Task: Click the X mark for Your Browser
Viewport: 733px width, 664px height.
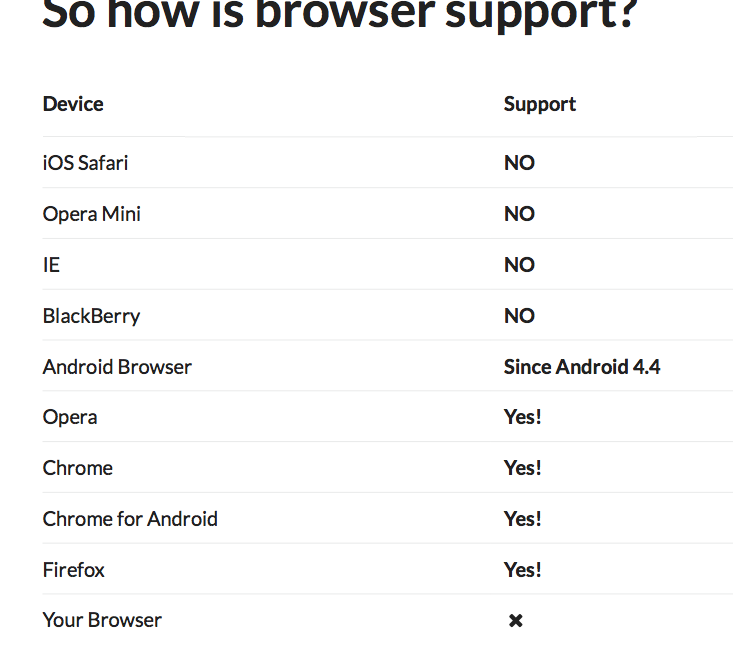Action: tap(516, 621)
